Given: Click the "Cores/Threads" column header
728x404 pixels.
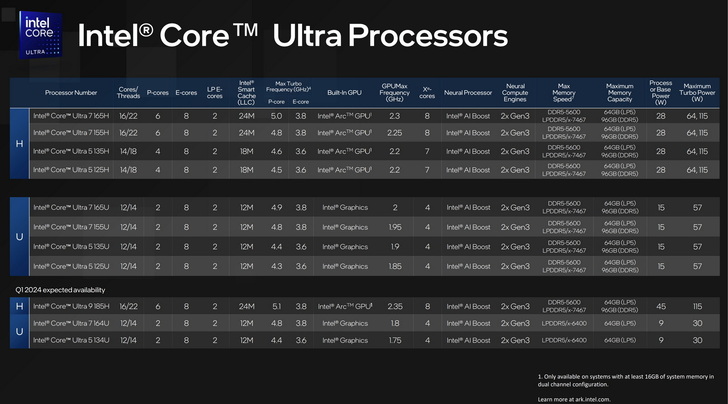Looking at the screenshot, I should [x=129, y=93].
